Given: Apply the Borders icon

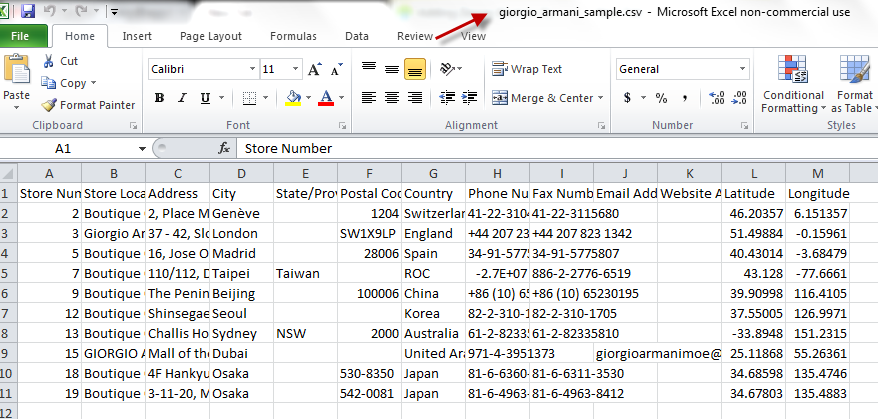Looking at the screenshot, I should coord(249,99).
